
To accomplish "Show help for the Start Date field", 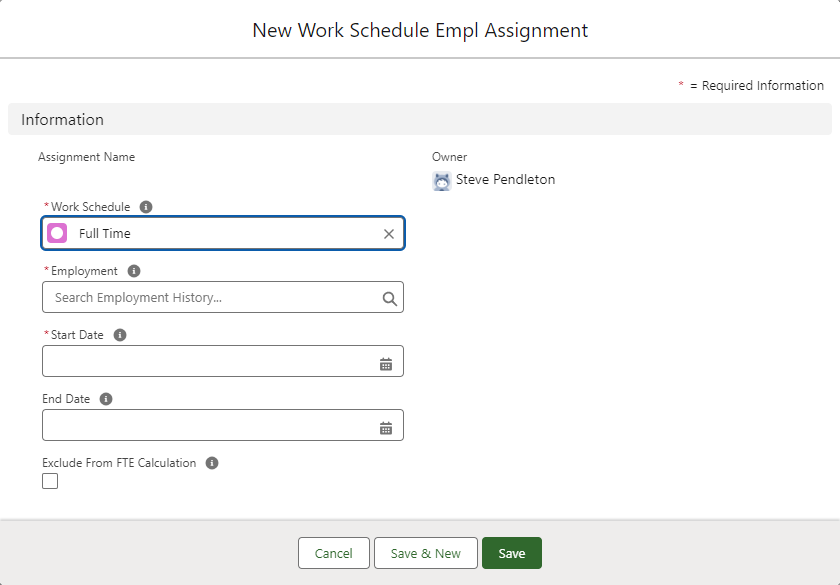I will point(120,335).
